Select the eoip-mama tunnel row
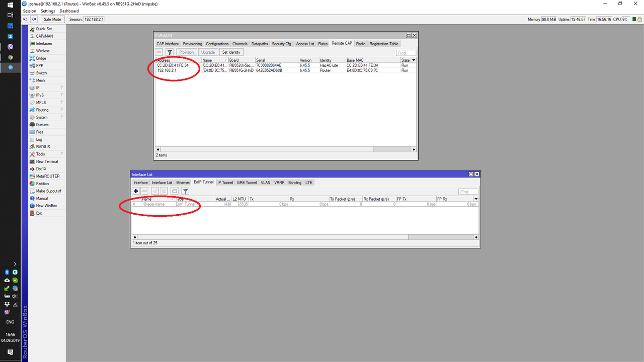Viewport: 644px width, 362px height. [304, 204]
